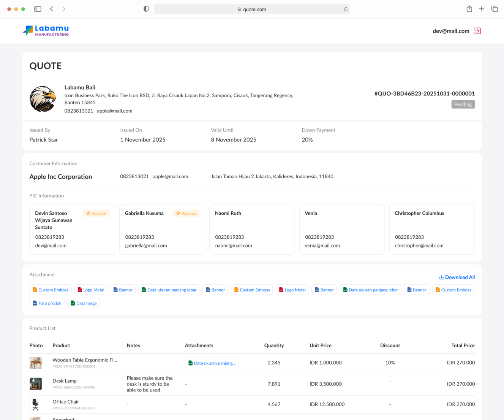Click the Wooden Table product thumbnail

pos(36,363)
